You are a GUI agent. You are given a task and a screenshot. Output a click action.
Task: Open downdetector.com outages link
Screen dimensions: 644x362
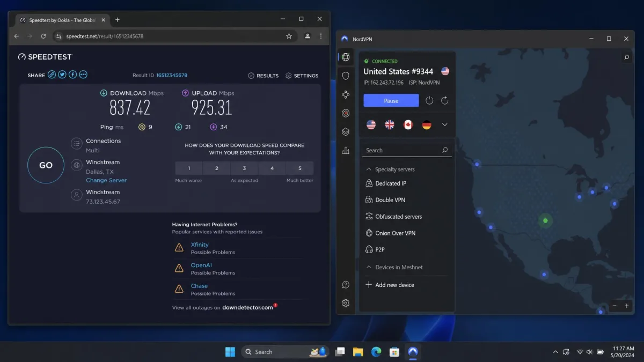(x=247, y=307)
